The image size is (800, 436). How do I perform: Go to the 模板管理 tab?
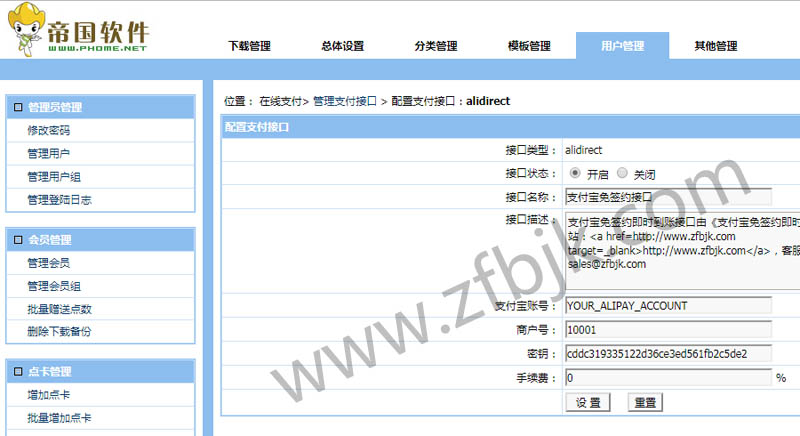[530, 46]
